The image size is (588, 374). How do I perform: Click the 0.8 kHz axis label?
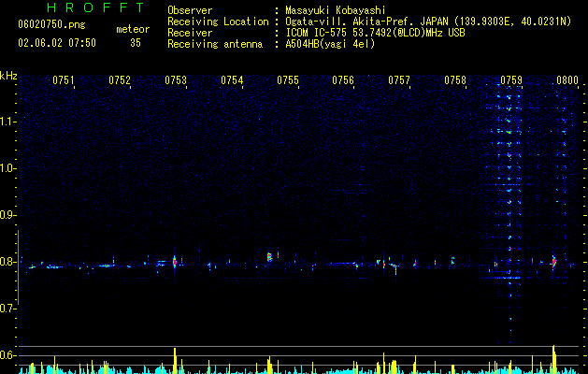click(7, 262)
